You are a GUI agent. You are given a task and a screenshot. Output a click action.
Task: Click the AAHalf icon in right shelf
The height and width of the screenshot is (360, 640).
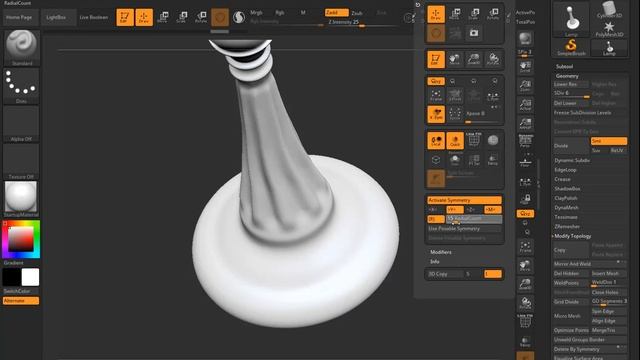[x=525, y=123]
